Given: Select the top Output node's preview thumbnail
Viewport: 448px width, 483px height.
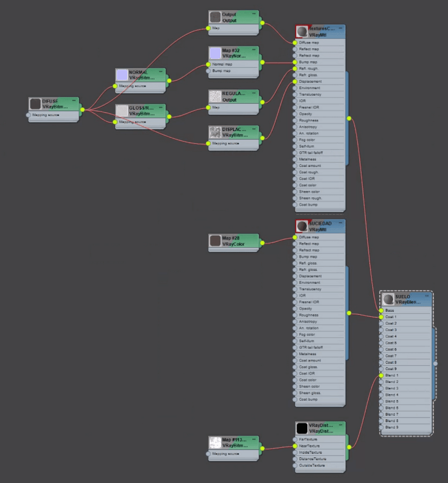Looking at the screenshot, I should pos(215,17).
